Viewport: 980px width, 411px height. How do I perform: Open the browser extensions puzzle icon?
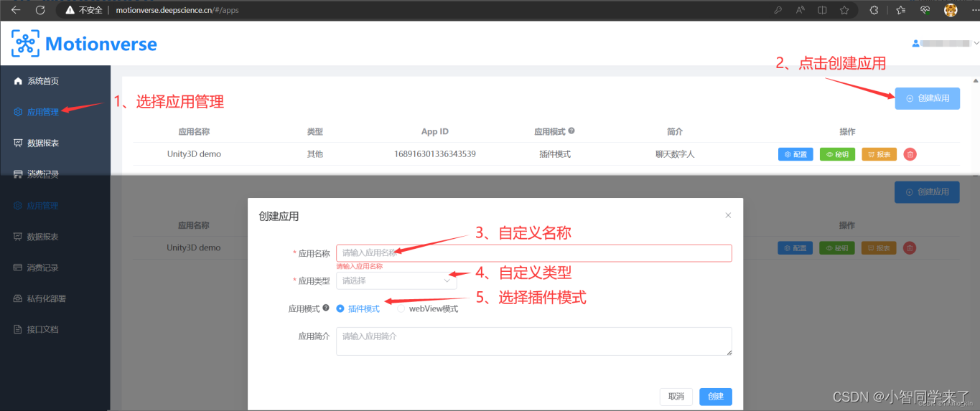click(x=874, y=10)
